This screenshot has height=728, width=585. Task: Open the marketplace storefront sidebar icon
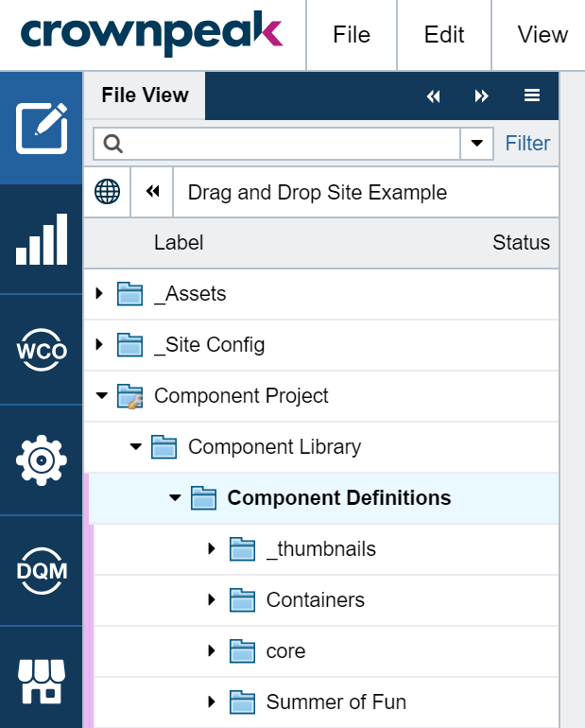(42, 681)
